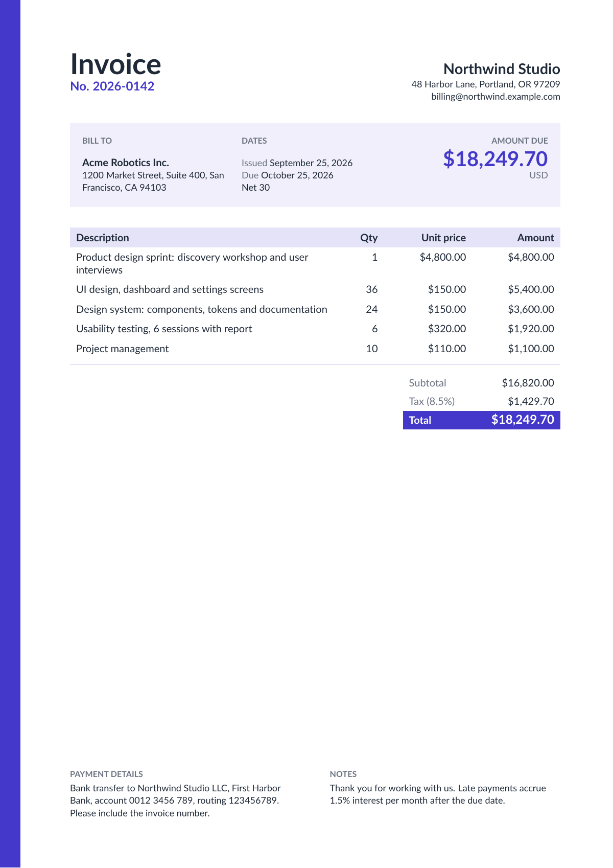613x868 pixels.
Task: Select the large $18,249.70 amount due figure
Action: 496,159
